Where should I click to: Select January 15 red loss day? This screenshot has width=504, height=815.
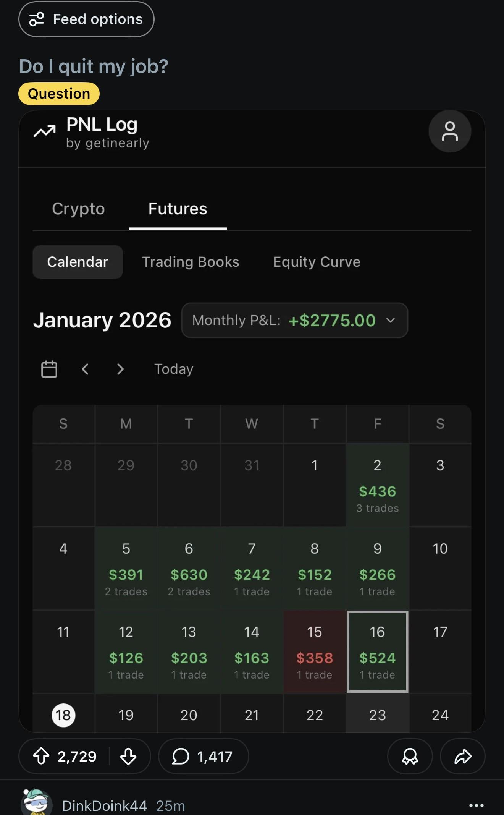(x=315, y=651)
